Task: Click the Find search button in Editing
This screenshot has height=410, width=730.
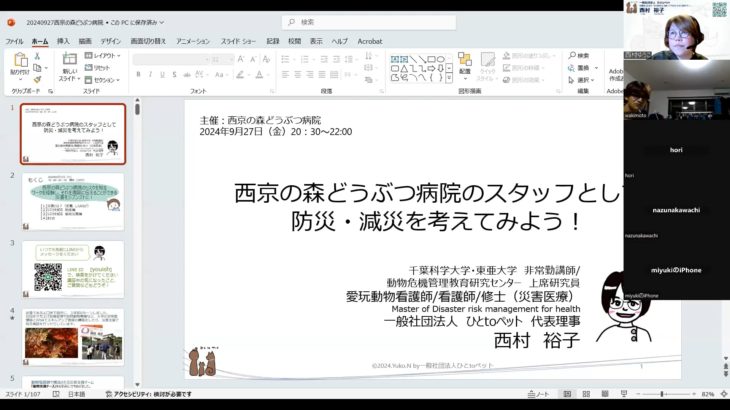Action: (579, 55)
